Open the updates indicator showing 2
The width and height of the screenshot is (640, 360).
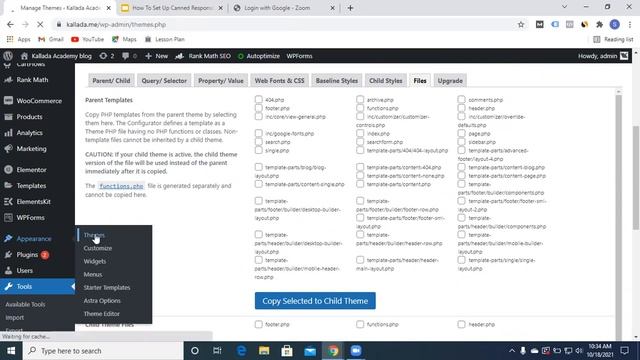click(107, 56)
